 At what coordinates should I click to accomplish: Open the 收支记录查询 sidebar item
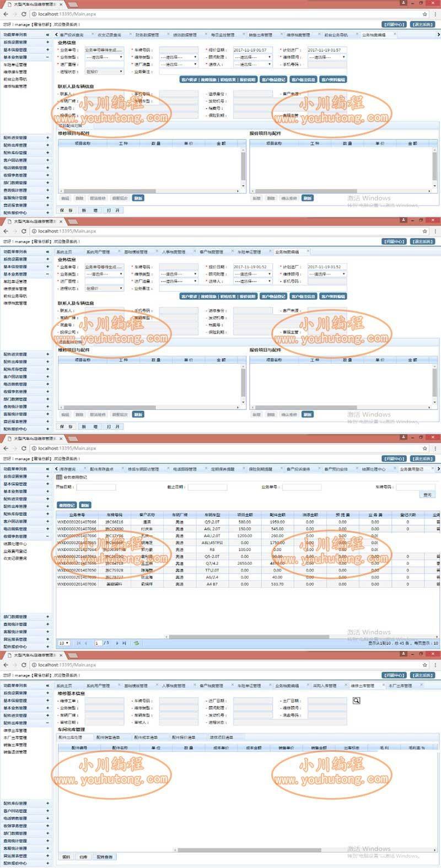click(x=15, y=558)
